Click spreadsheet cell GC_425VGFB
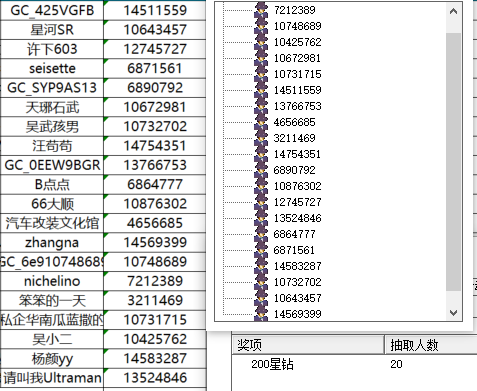The width and height of the screenshot is (477, 391). (x=52, y=10)
